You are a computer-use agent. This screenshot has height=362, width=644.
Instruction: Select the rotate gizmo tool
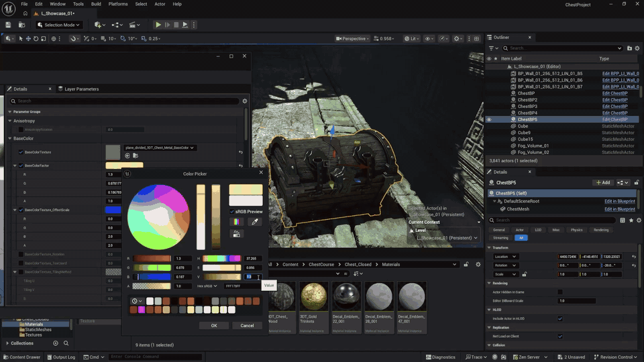tap(36, 39)
